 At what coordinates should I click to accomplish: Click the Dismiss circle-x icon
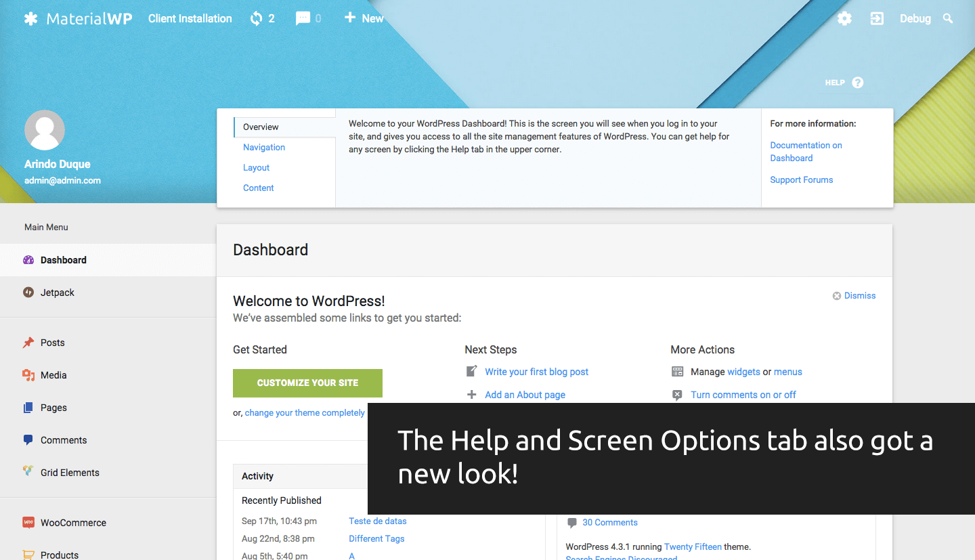click(x=837, y=296)
